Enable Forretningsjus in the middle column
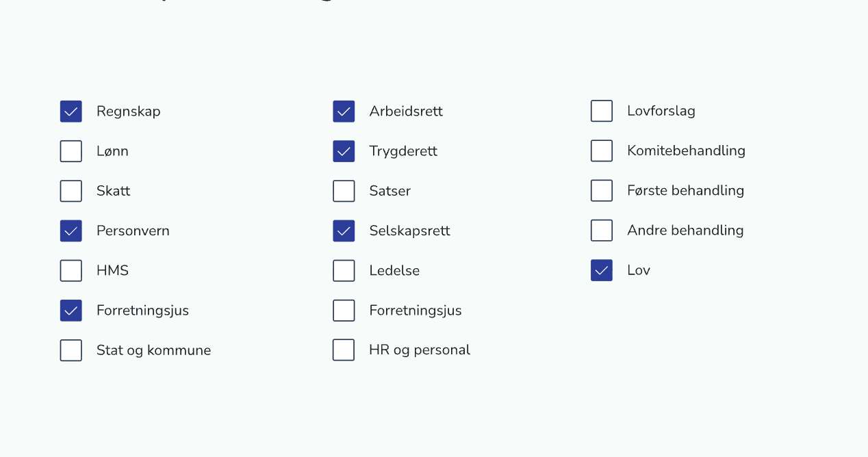This screenshot has width=868, height=457. tap(343, 310)
